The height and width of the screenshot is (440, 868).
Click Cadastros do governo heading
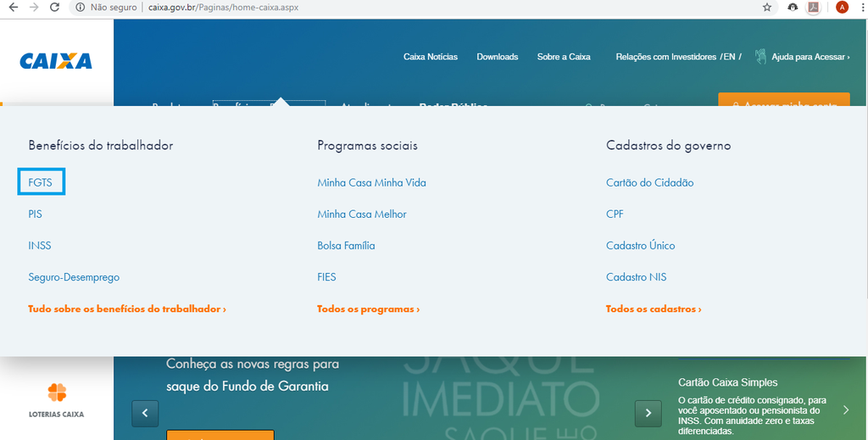[x=669, y=146]
